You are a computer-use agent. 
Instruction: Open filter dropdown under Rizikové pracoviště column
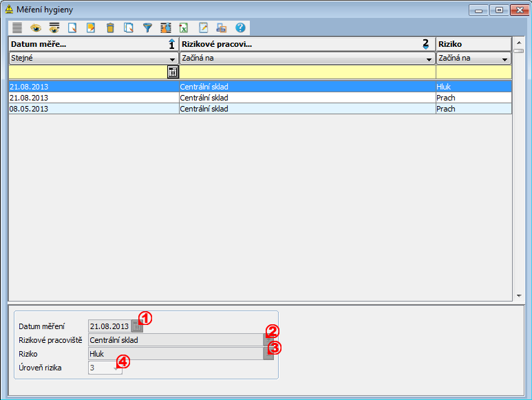pyautogui.click(x=429, y=59)
